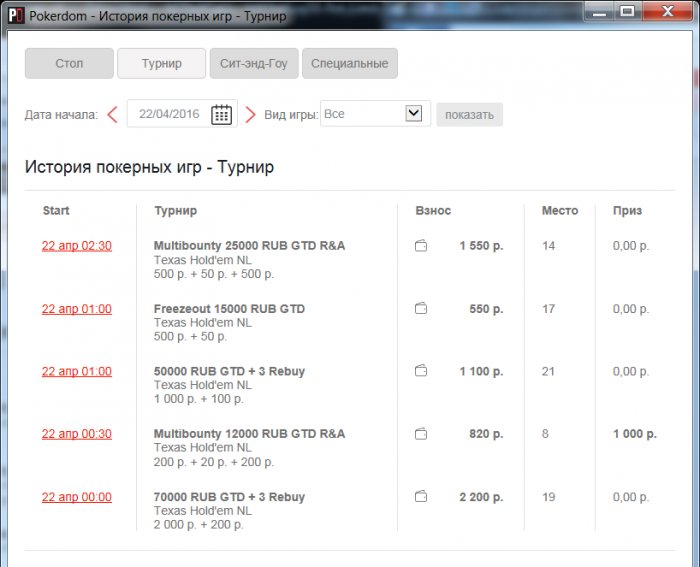Viewport: 700px width, 567px height.
Task: Maximize the Pokerdom window
Action: (x=628, y=12)
